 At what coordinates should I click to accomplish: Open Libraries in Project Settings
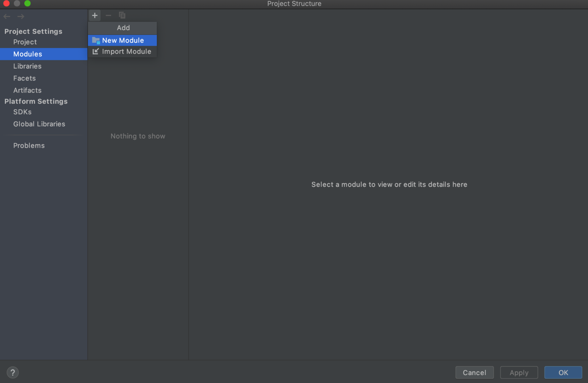click(44, 66)
